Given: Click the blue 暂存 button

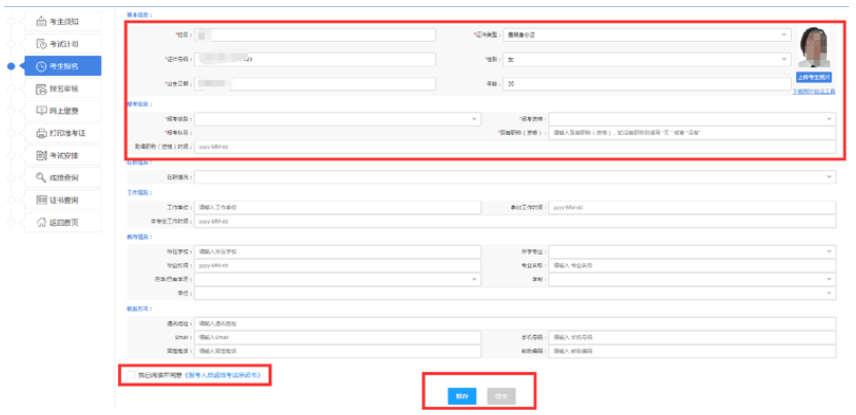Looking at the screenshot, I should click(x=462, y=396).
